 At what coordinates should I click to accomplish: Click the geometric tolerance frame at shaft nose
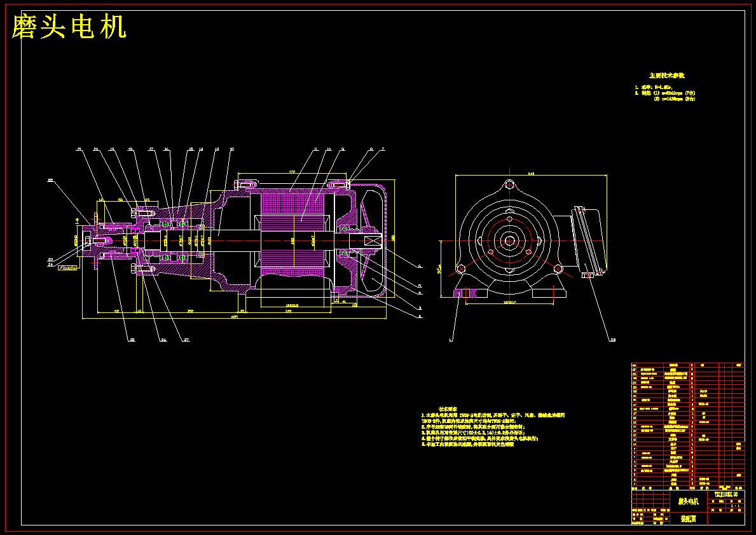(67, 267)
